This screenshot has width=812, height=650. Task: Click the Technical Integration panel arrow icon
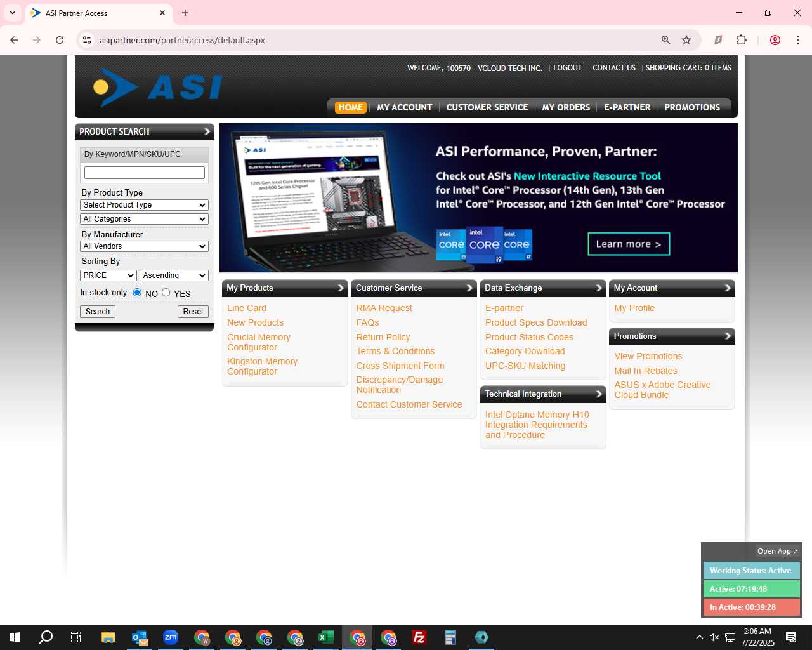(599, 394)
